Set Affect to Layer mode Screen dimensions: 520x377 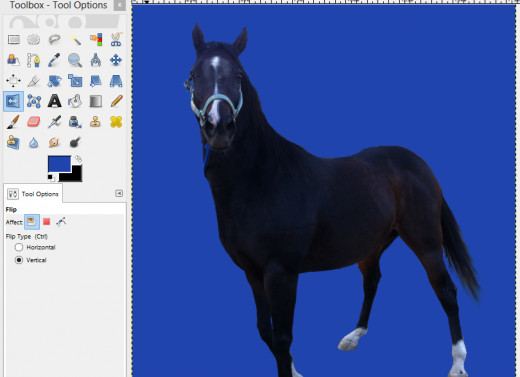pyautogui.click(x=32, y=222)
